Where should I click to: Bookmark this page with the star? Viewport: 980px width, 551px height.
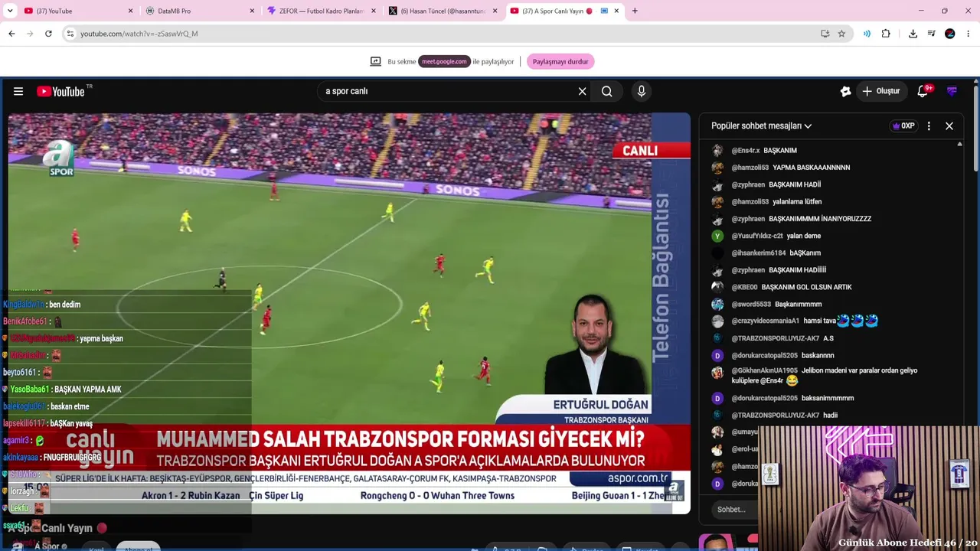pyautogui.click(x=841, y=34)
